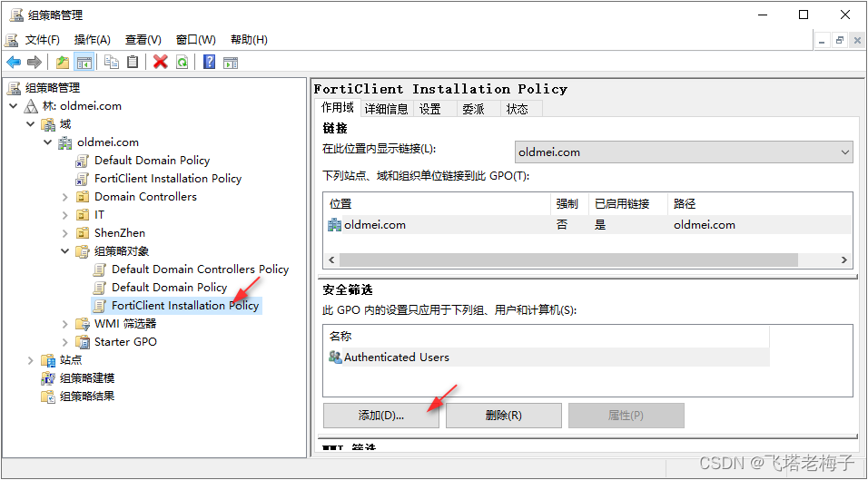
Task: Click the ShenZhen organizational unit folder icon
Action: pyautogui.click(x=83, y=233)
